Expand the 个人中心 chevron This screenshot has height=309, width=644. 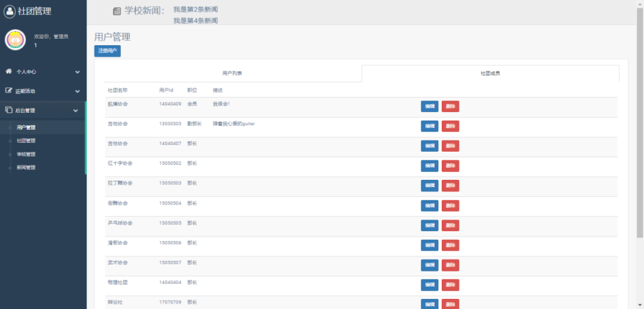[x=77, y=71]
